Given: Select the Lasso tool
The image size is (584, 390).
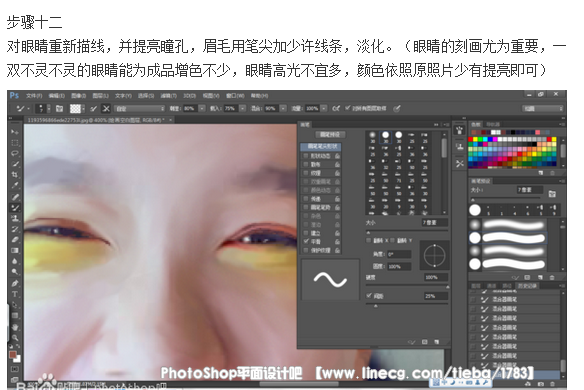Looking at the screenshot, I should pyautogui.click(x=15, y=153).
